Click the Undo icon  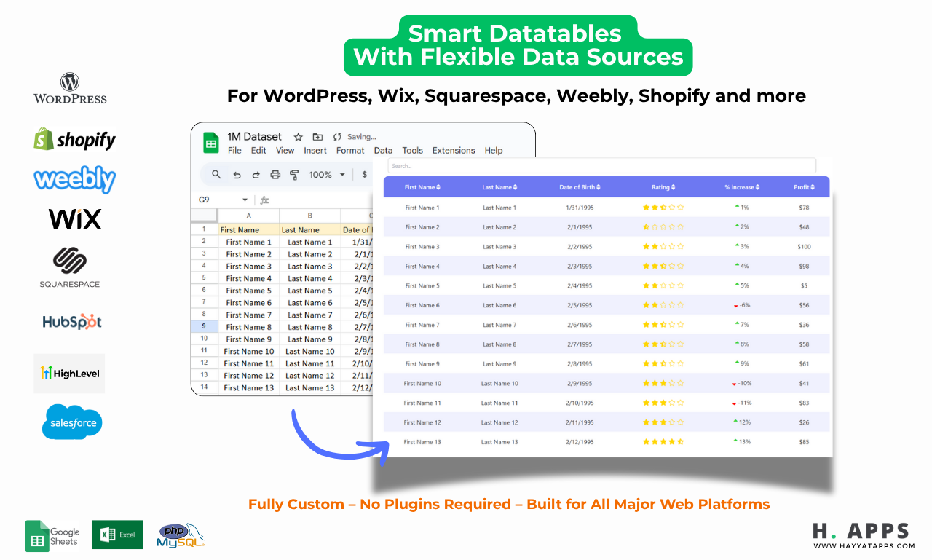click(237, 174)
